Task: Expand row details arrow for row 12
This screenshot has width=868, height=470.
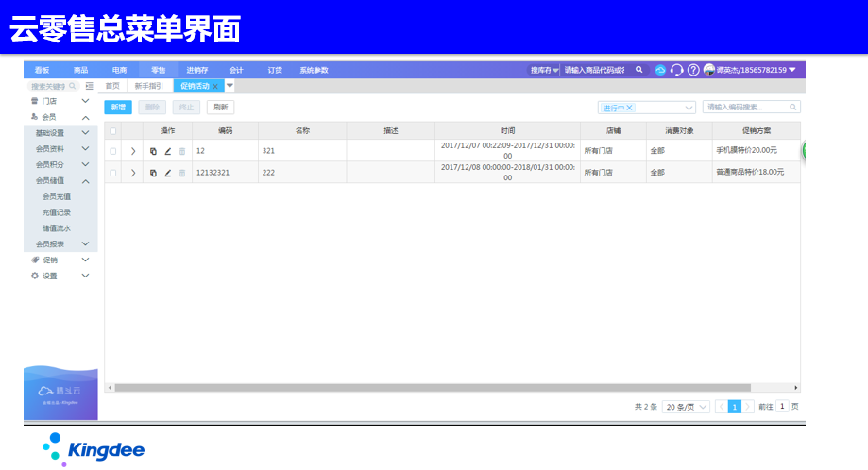Action: pos(133,150)
